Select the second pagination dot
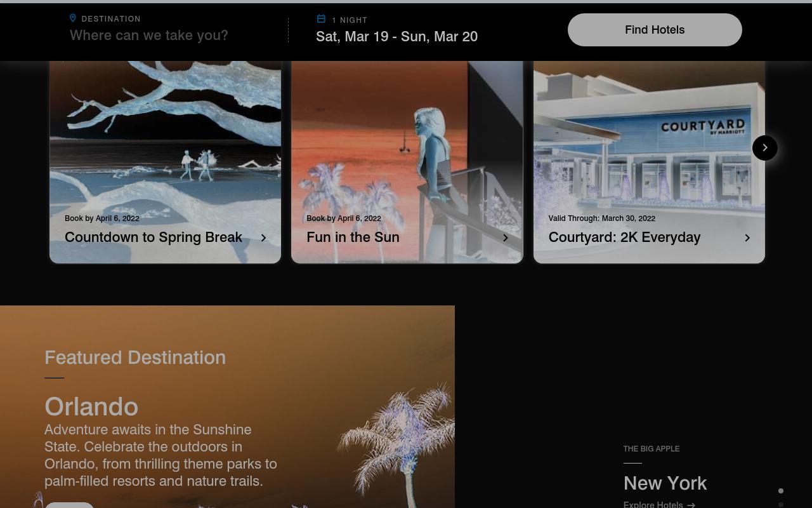 tap(781, 505)
